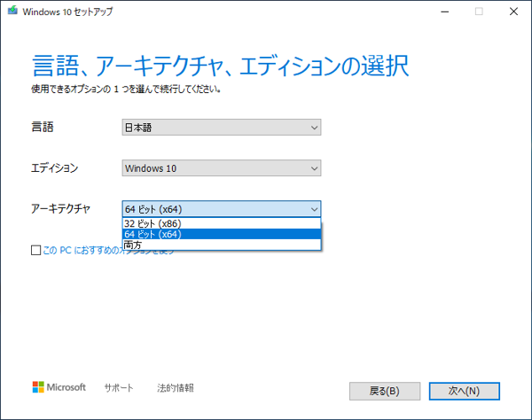Screen dimensions: 532x420
Task: Close the Windows 10 Setup window
Action: pos(513,12)
